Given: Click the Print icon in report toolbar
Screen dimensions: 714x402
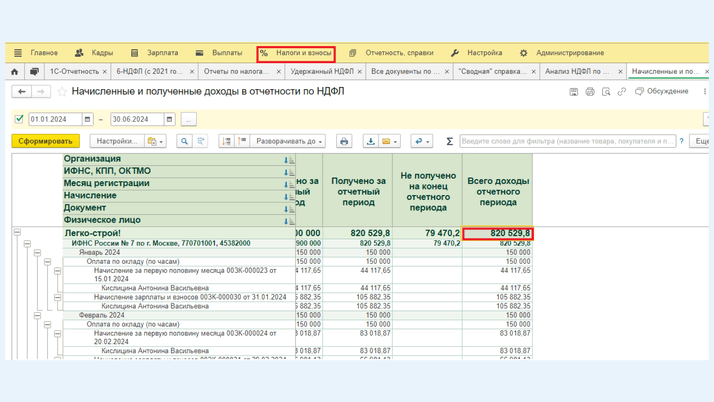Looking at the screenshot, I should (344, 142).
